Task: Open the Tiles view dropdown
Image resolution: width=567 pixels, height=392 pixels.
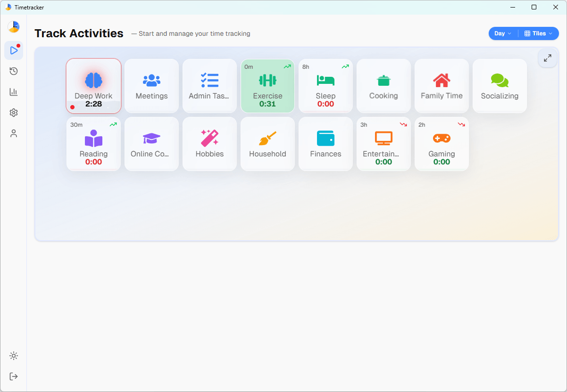Action: tap(538, 33)
